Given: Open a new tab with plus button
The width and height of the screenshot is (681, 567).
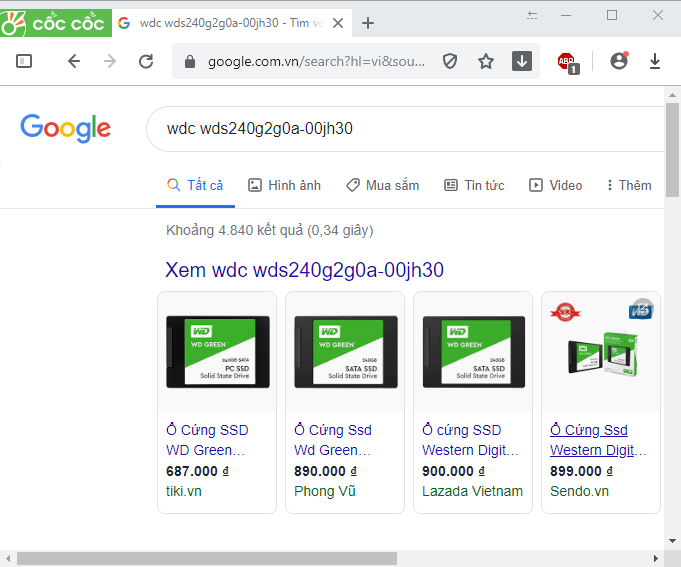Looking at the screenshot, I should [x=368, y=23].
